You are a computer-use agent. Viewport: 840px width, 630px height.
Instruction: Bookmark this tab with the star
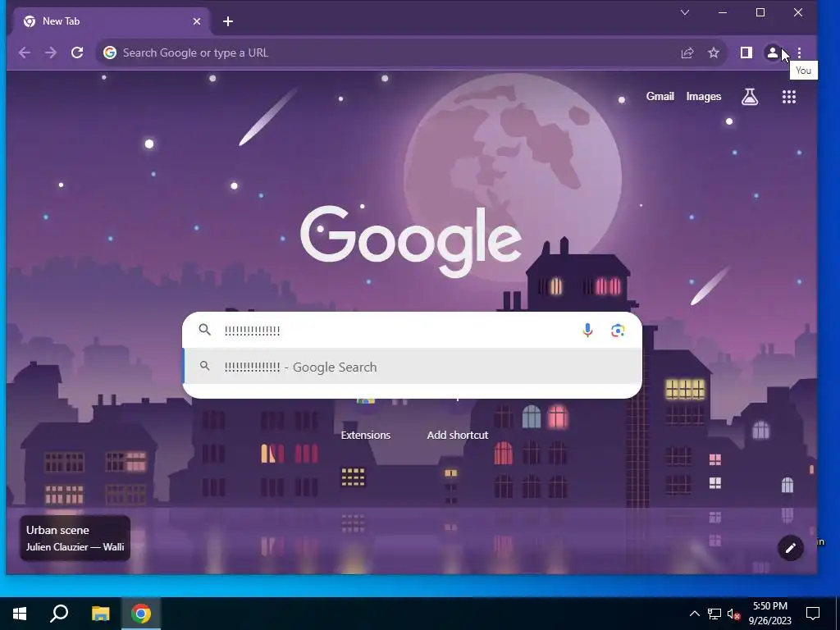click(x=714, y=52)
